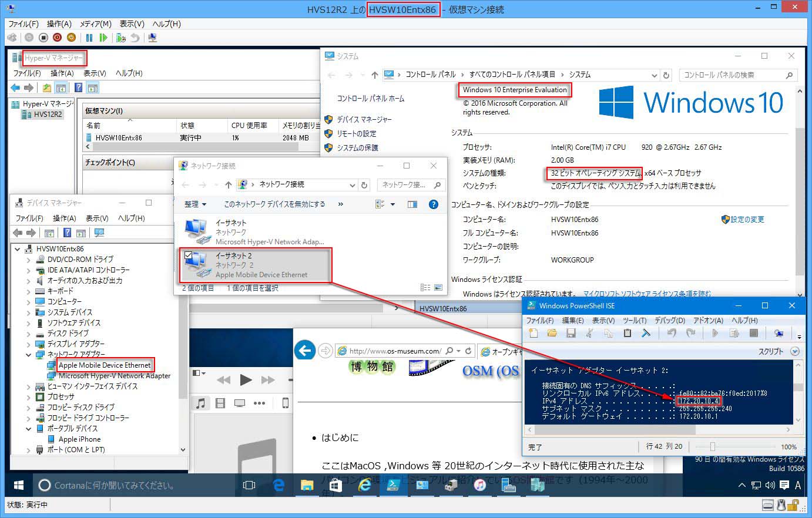Collapse the ポータブル デバイス node
Viewport: 812px width, 518px height.
(28, 429)
